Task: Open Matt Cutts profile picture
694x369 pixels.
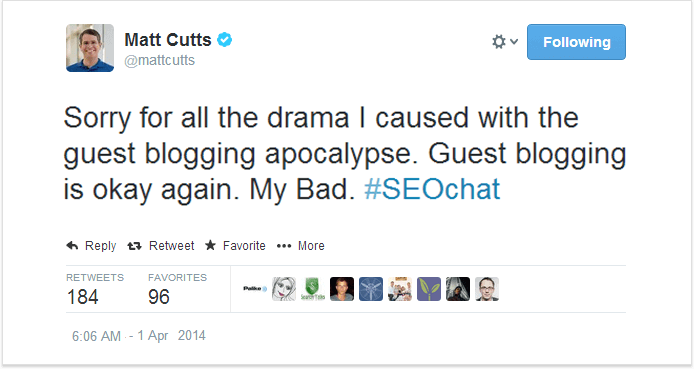Action: 90,48
